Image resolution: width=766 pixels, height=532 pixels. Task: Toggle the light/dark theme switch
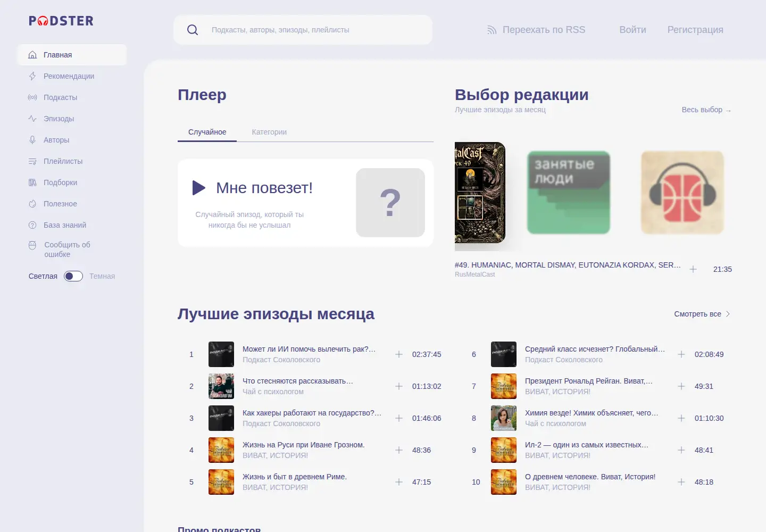coord(73,276)
